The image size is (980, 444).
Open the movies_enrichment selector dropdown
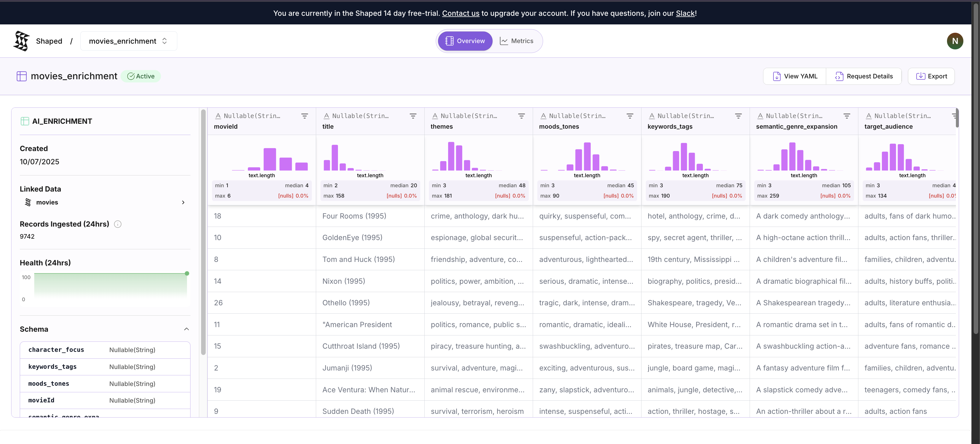[129, 41]
